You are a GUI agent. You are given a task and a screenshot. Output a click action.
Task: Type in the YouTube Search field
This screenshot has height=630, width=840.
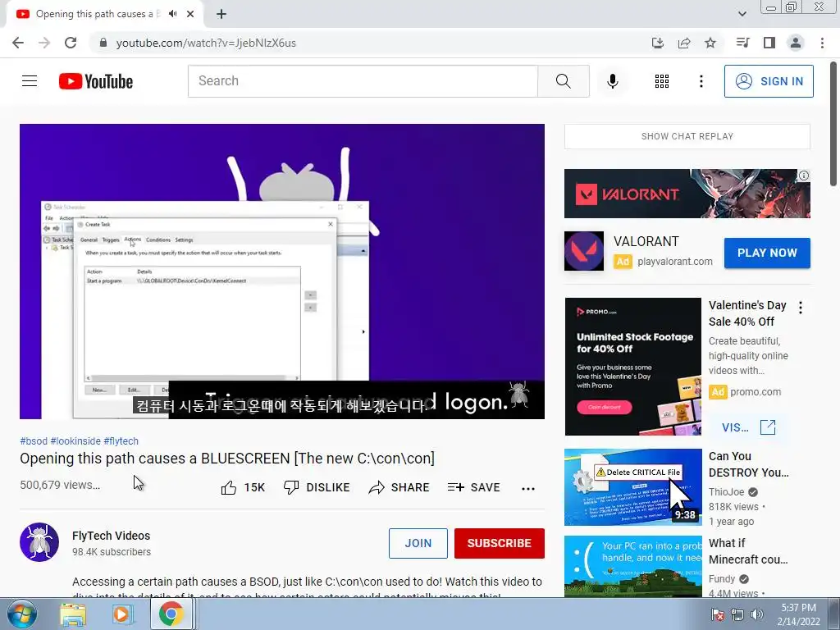click(x=363, y=81)
